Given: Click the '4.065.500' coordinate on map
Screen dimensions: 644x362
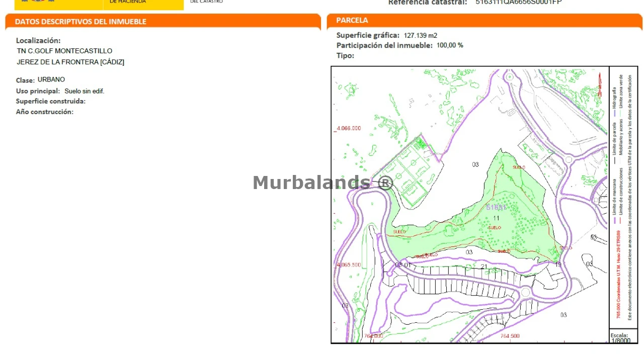Looking at the screenshot, I should pyautogui.click(x=349, y=265).
